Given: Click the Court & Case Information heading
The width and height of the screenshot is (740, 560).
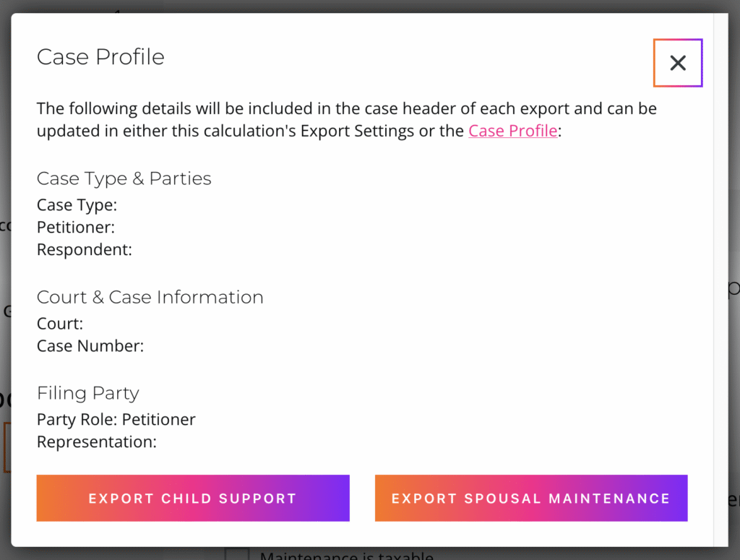Looking at the screenshot, I should pos(150,297).
